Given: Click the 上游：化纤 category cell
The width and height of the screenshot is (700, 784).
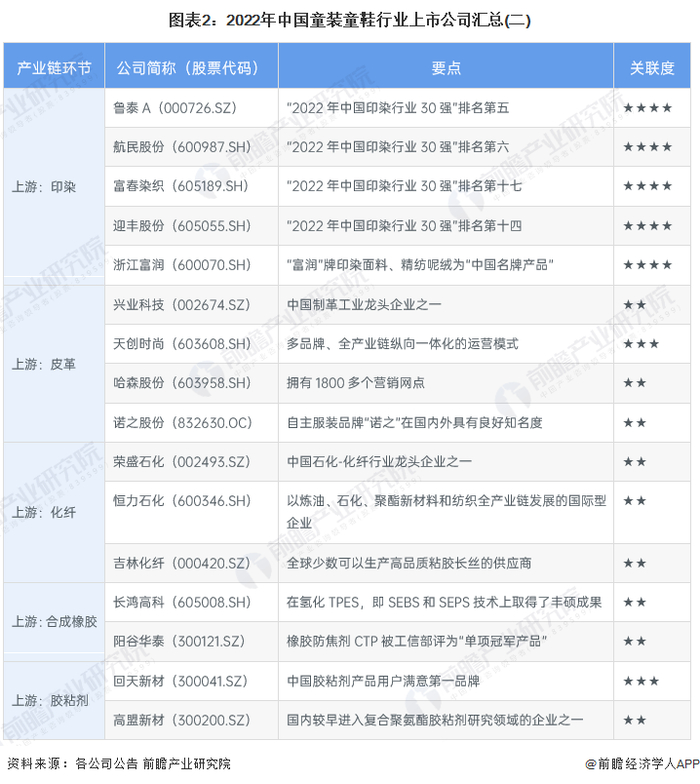Looking at the screenshot, I should point(54,512).
